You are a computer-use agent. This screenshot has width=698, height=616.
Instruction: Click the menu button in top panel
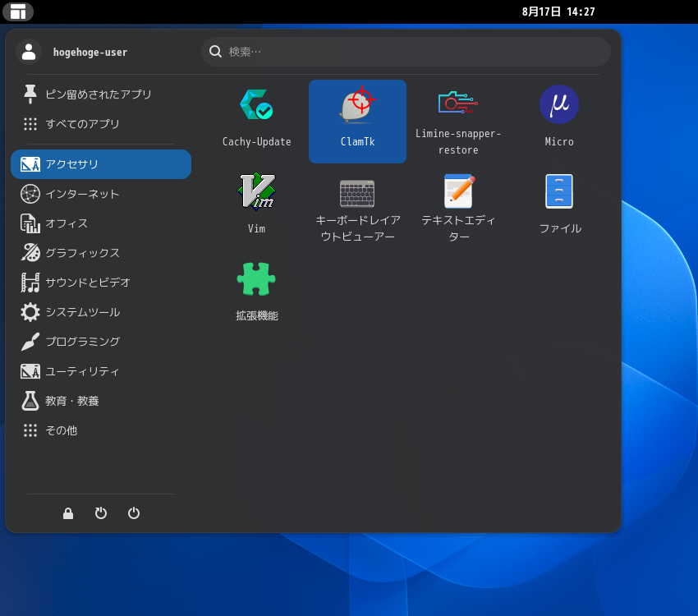(x=18, y=11)
